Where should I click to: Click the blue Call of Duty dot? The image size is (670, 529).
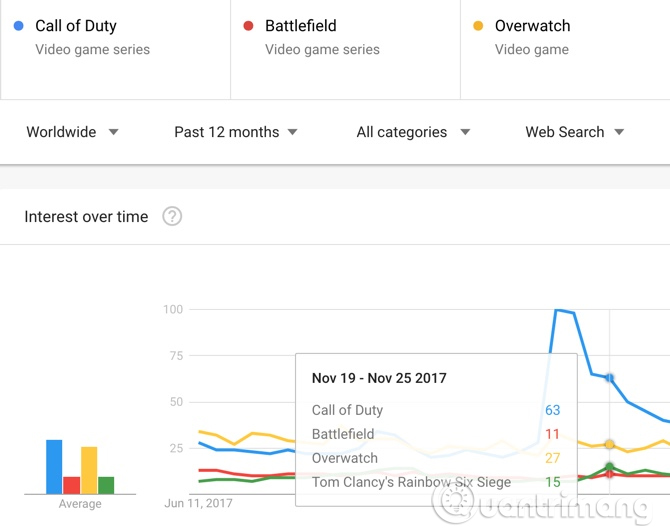(19, 26)
